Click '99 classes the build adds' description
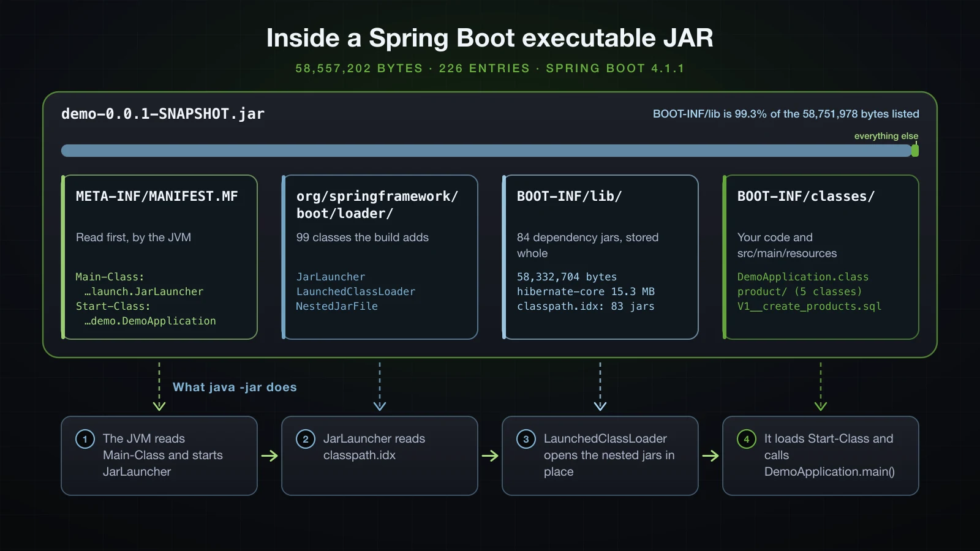This screenshot has width=980, height=551. pyautogui.click(x=363, y=238)
